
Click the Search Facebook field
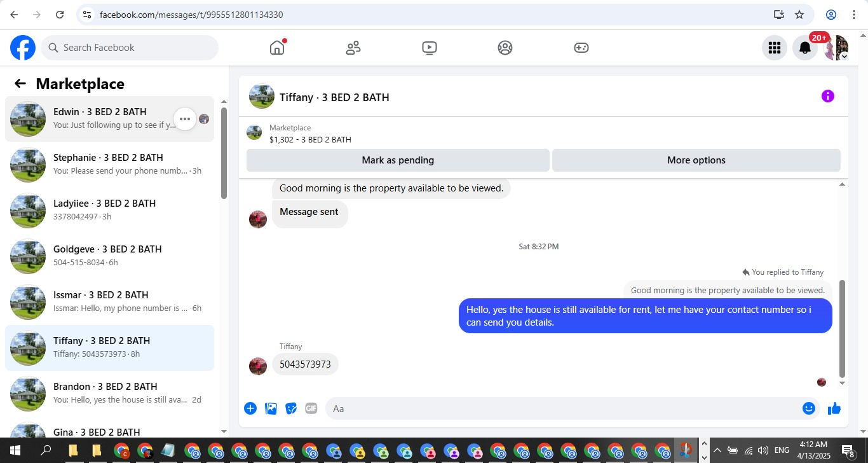pos(130,48)
